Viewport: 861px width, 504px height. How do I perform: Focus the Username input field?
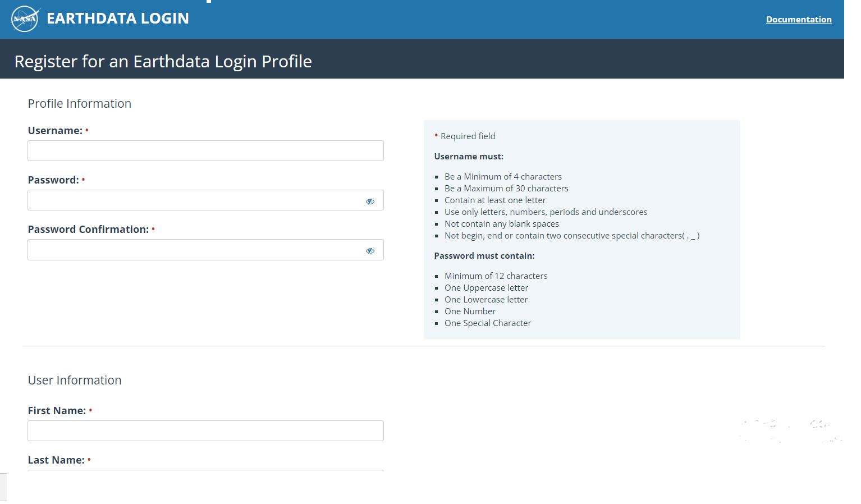(x=205, y=150)
